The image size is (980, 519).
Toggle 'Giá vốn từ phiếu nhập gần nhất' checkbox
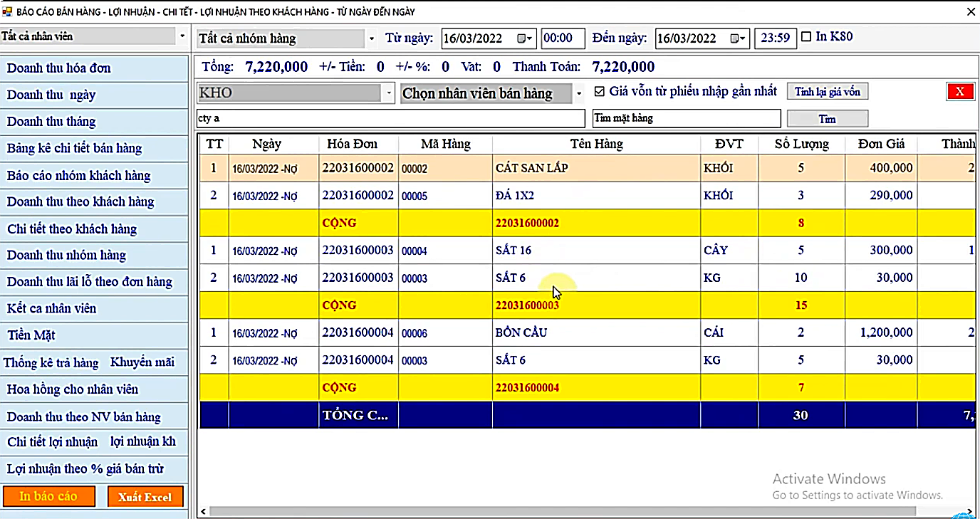[599, 92]
